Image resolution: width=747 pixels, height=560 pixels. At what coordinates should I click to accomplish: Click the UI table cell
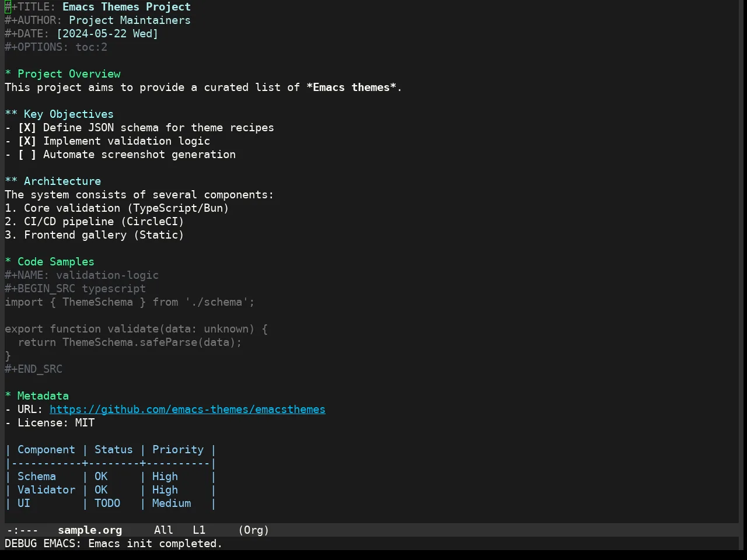[24, 503]
